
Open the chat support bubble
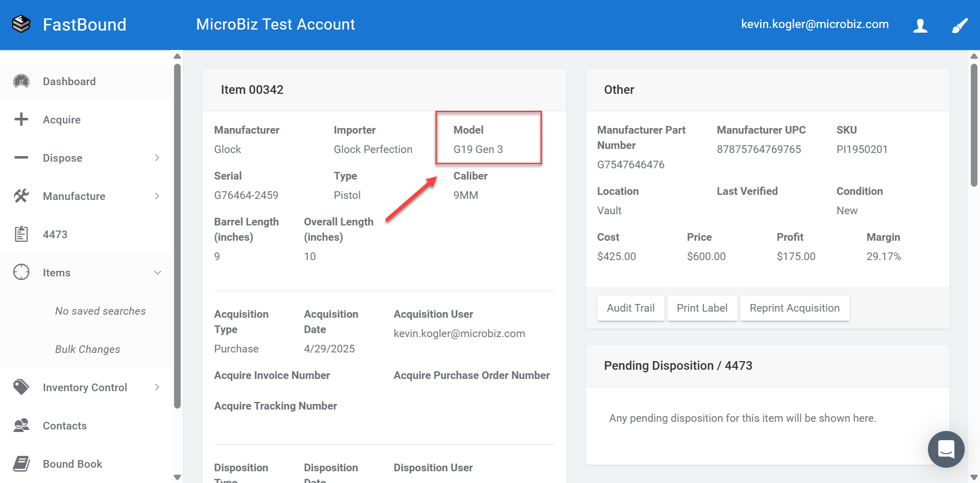[x=946, y=449]
